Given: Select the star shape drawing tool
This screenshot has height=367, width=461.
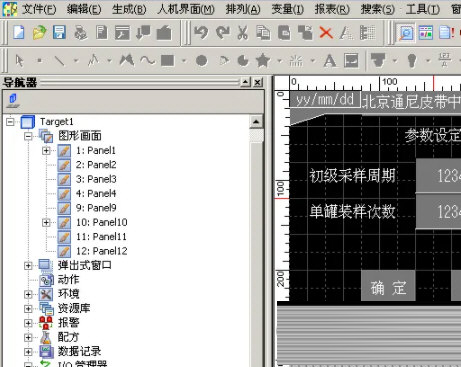Looking at the screenshot, I should pyautogui.click(x=263, y=61).
